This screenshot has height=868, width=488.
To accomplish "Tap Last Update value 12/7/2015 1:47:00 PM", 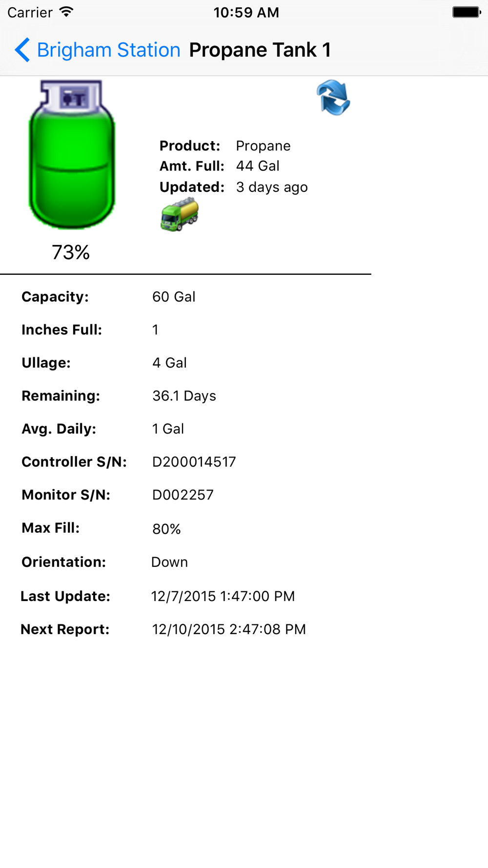I will (223, 596).
